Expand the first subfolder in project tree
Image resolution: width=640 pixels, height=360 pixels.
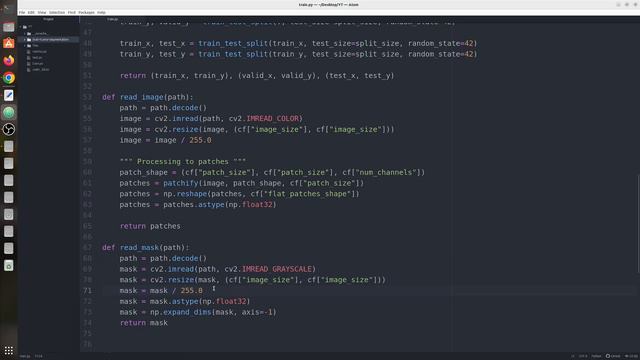(x=25, y=33)
